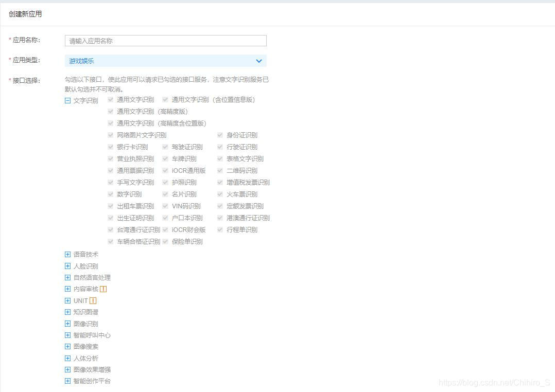Toggle the 营业执照识别 checkbox
The width and height of the screenshot is (555, 392).
[110, 158]
